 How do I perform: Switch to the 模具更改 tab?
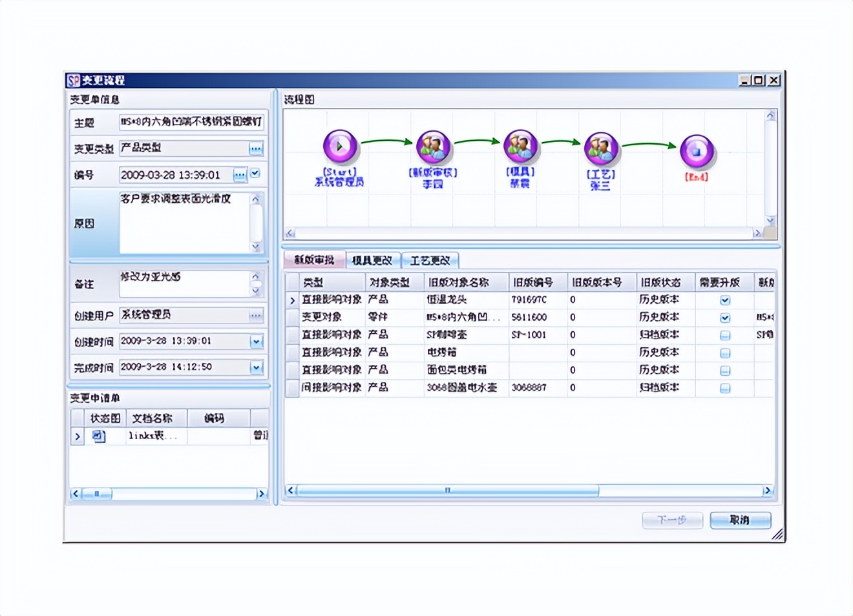374,260
